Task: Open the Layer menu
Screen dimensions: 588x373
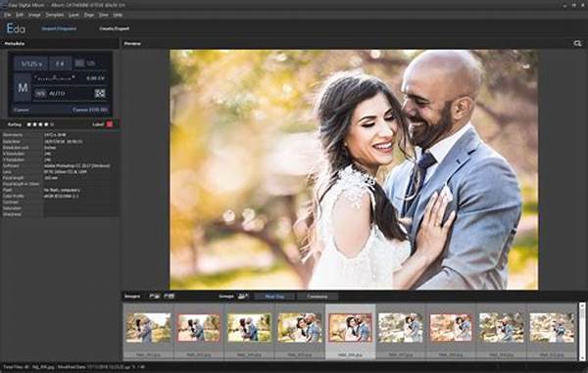Action: click(73, 15)
